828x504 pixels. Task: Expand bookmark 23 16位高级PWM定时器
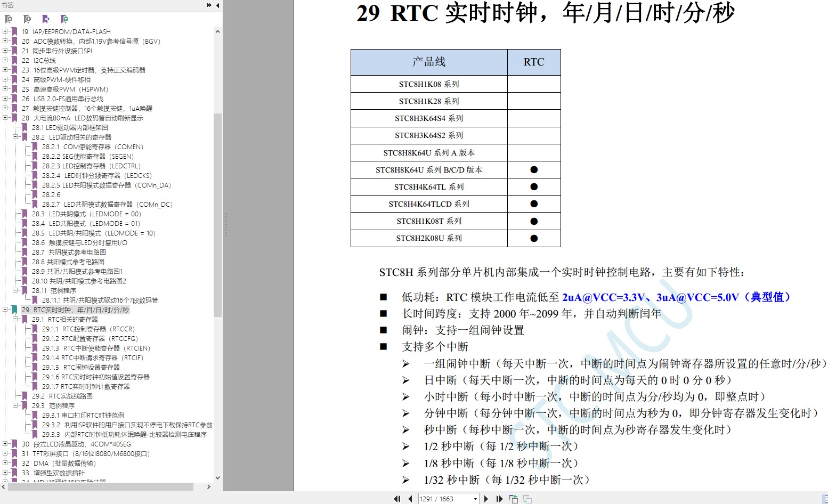[x=5, y=70]
